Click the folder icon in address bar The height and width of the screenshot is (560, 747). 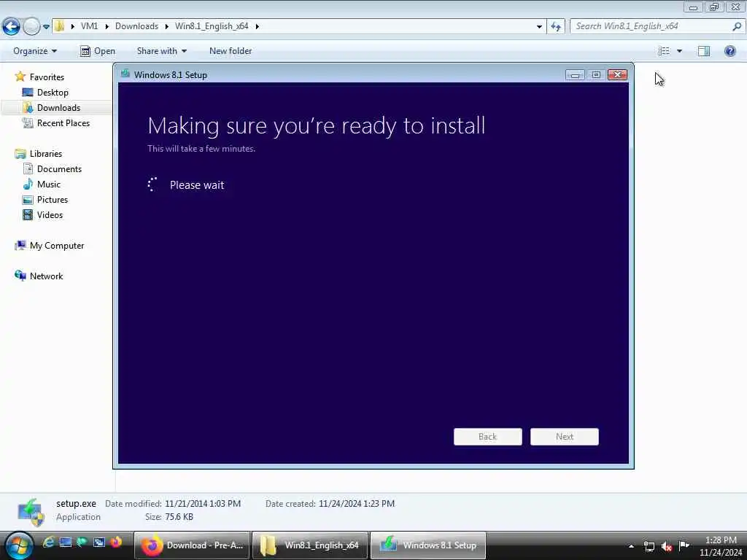click(x=60, y=26)
